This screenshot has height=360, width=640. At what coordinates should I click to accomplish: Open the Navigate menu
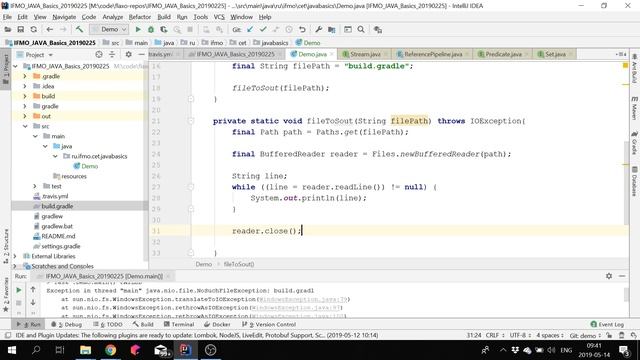click(64, 17)
